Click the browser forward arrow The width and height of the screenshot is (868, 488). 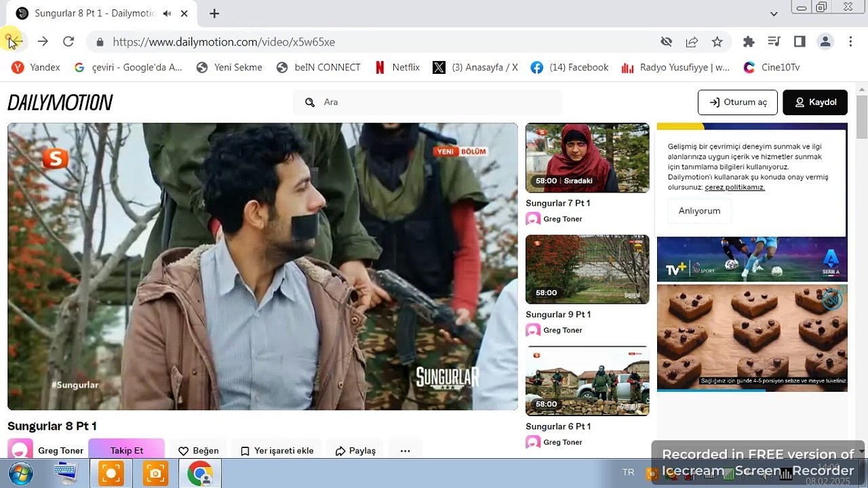click(43, 41)
